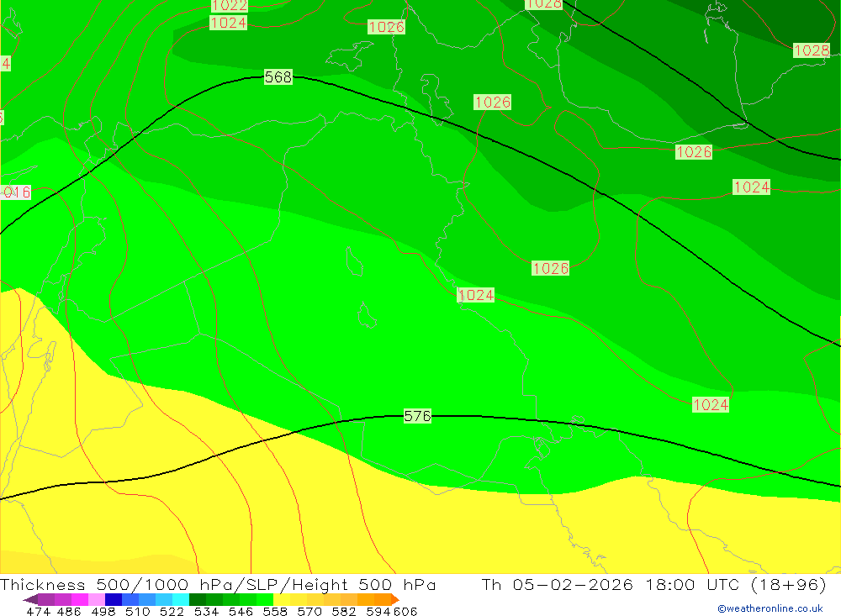Click the light pink legend swatch
The width and height of the screenshot is (841, 616).
pyautogui.click(x=97, y=599)
